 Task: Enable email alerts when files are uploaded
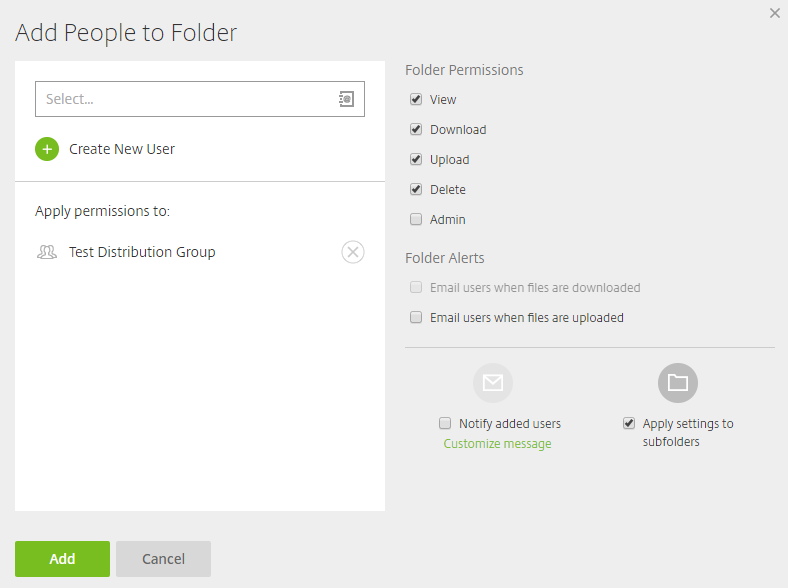(x=416, y=317)
